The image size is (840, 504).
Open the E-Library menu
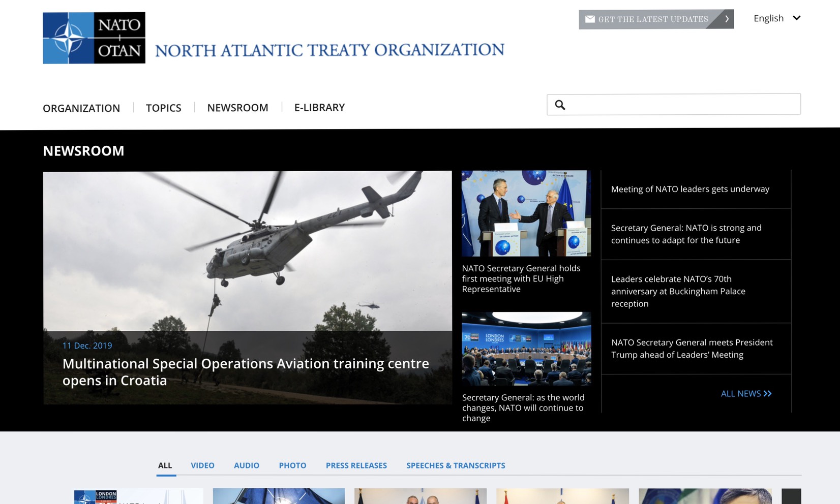(x=319, y=108)
